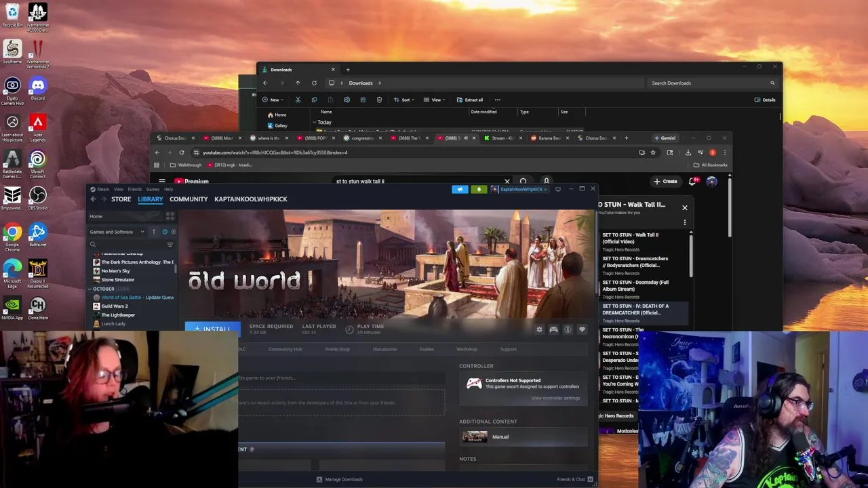Click Extract all in File Explorer
The width and height of the screenshot is (868, 488).
click(x=470, y=100)
